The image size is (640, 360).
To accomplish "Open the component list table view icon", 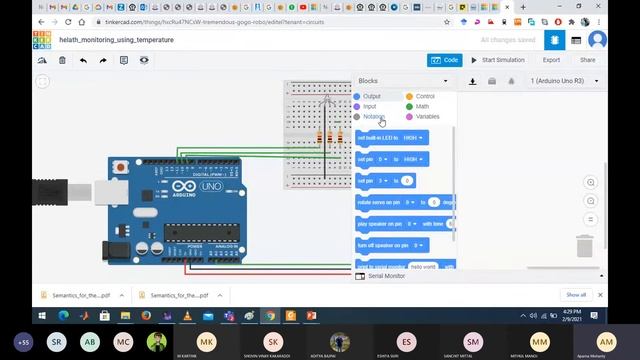I will point(576,40).
